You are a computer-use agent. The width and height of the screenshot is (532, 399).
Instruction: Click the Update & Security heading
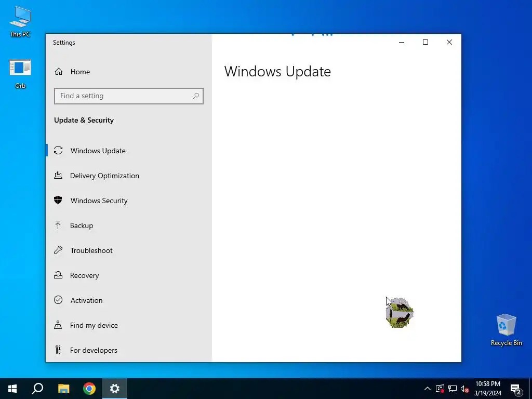pyautogui.click(x=84, y=120)
